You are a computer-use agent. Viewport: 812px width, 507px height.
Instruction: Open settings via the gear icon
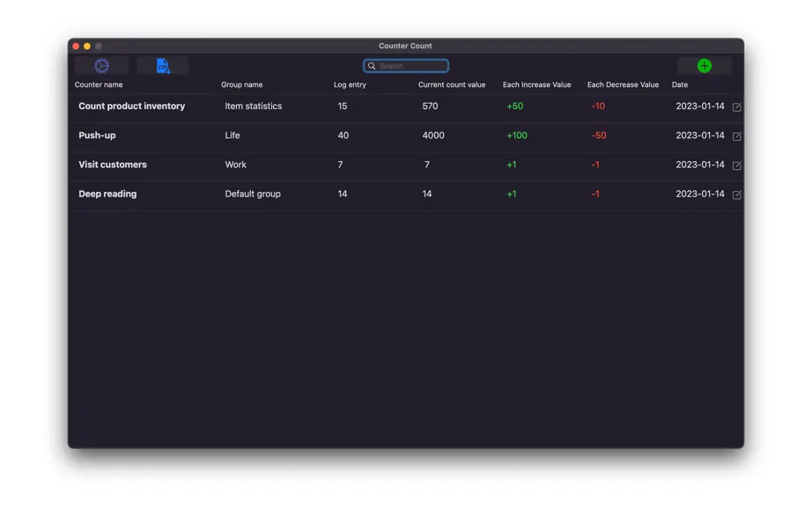point(101,66)
